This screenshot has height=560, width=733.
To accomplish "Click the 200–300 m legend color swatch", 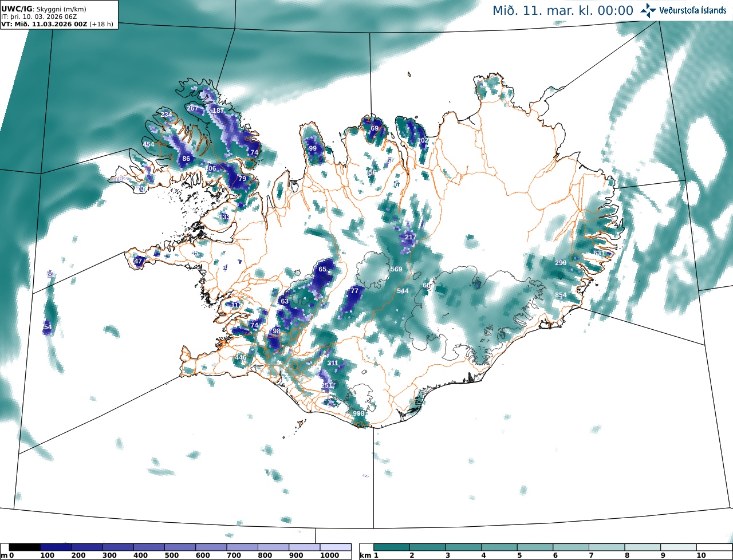I will tap(87, 548).
